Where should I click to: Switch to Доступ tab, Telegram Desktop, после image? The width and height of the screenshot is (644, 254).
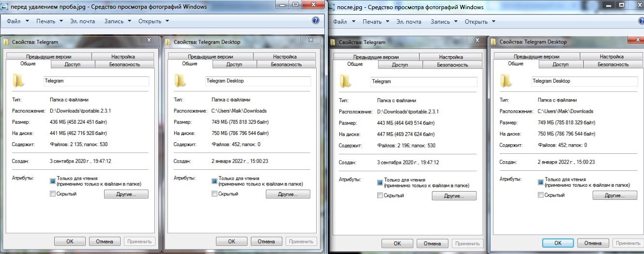(x=560, y=64)
